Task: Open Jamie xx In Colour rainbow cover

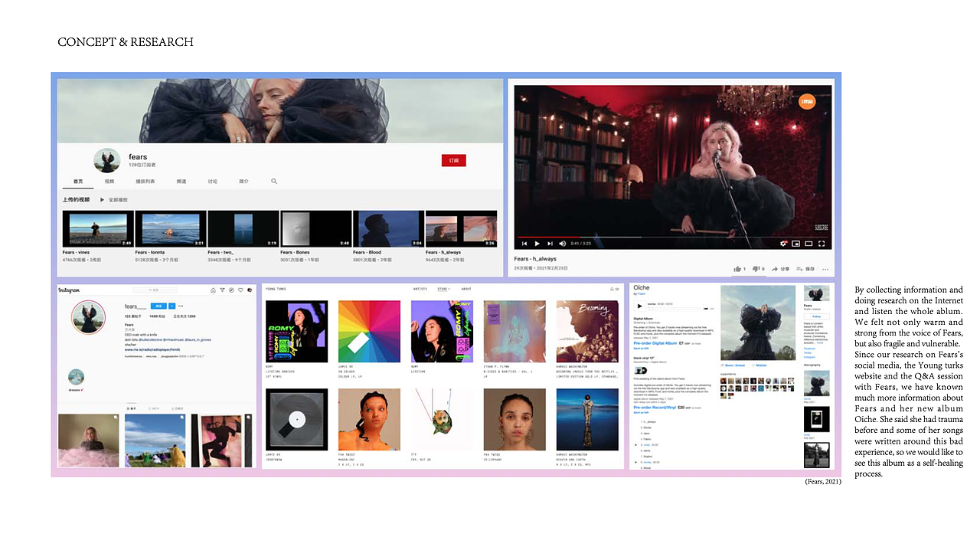Action: [x=369, y=331]
